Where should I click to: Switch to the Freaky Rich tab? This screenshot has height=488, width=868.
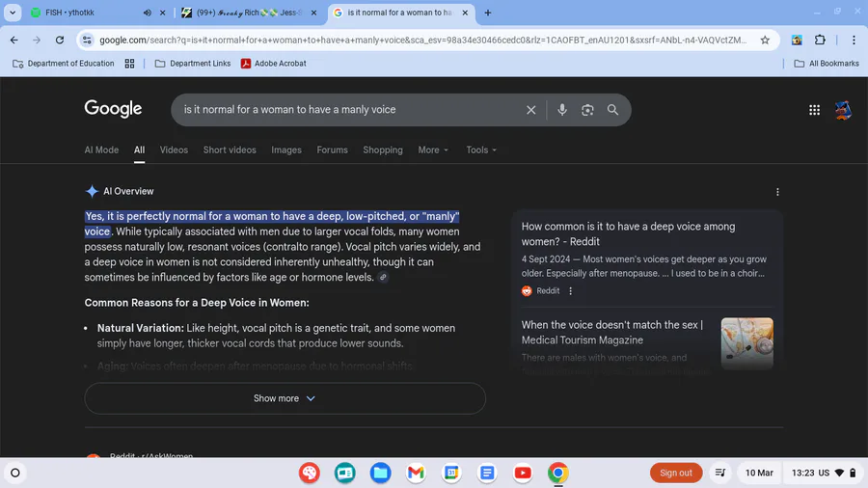(249, 13)
